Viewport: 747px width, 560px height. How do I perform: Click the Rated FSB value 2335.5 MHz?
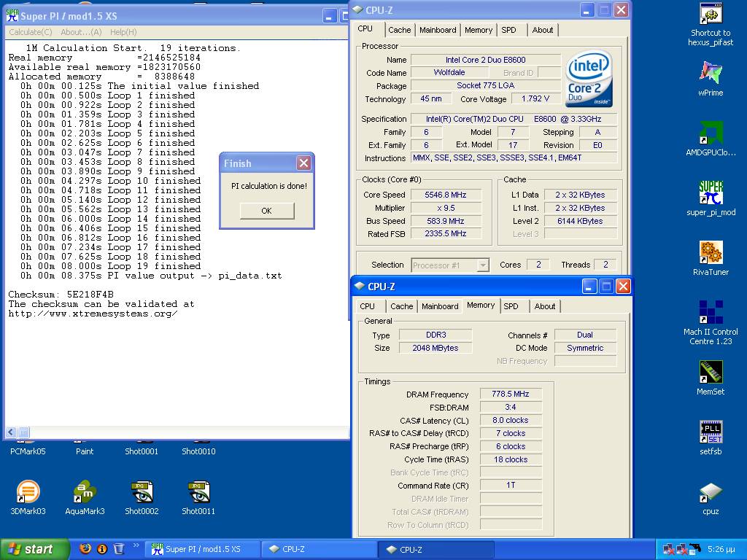coord(446,234)
